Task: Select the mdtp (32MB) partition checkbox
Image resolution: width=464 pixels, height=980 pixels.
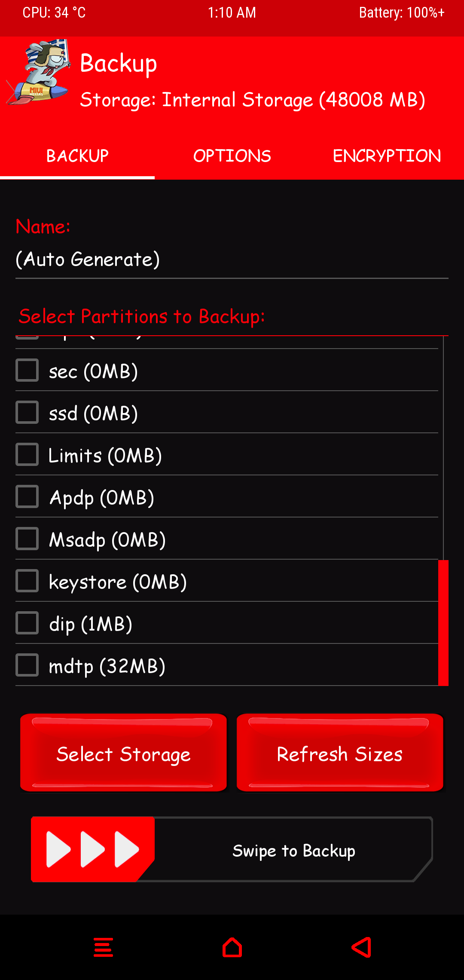Action: (x=27, y=665)
